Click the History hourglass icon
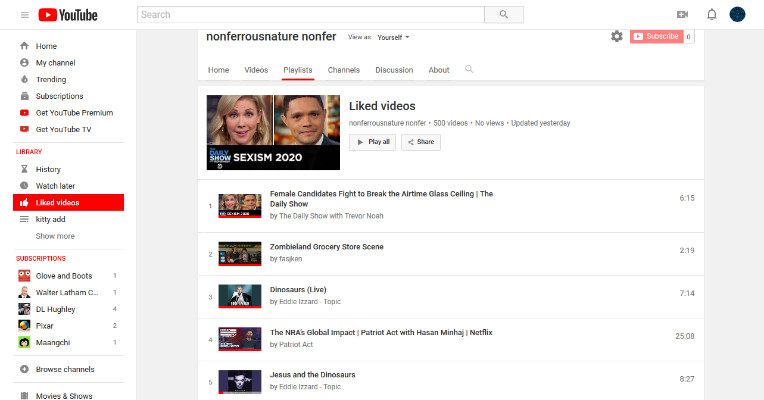This screenshot has height=400, width=764. [24, 169]
